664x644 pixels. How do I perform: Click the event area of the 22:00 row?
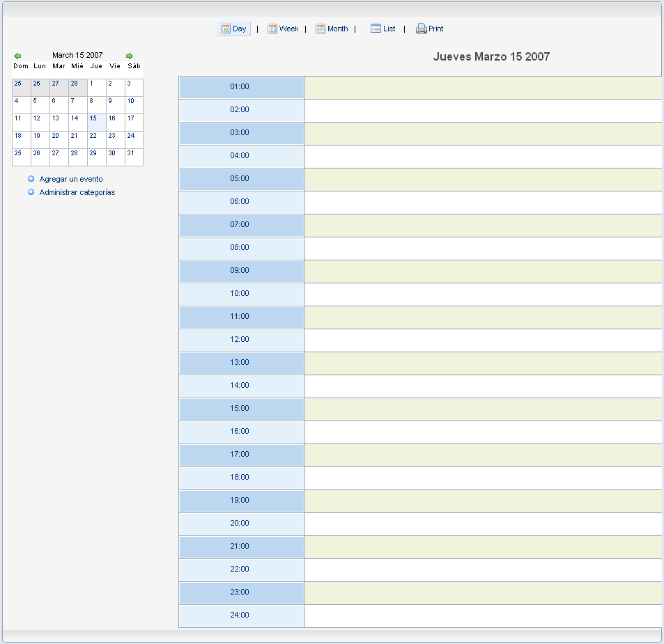pos(483,570)
